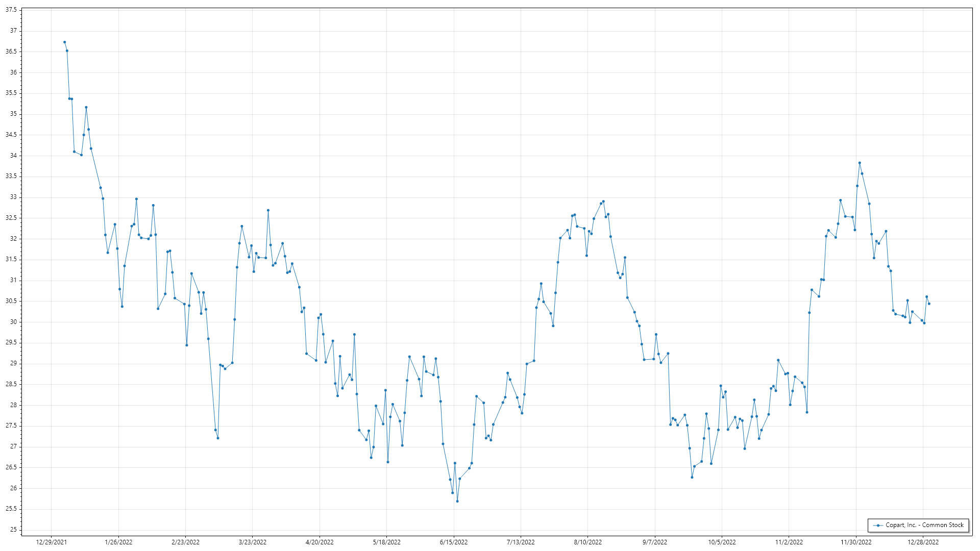Click the 25 value on the y-axis

tap(13, 530)
